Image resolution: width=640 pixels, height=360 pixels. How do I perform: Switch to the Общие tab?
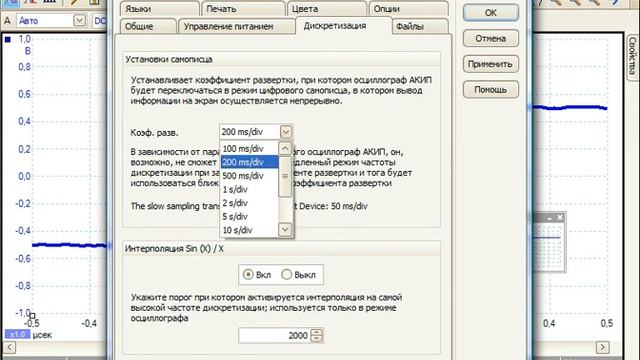[148, 26]
